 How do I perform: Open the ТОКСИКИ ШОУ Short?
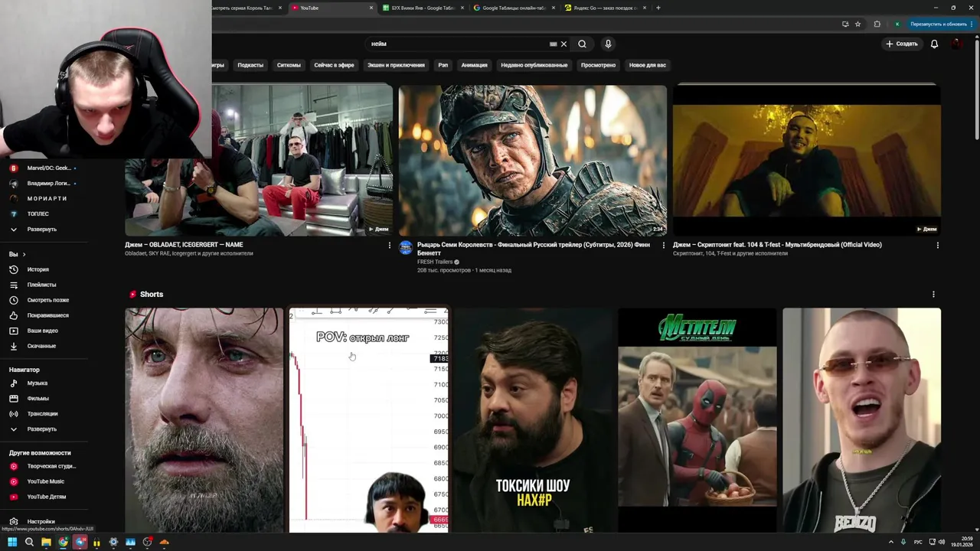coord(533,420)
